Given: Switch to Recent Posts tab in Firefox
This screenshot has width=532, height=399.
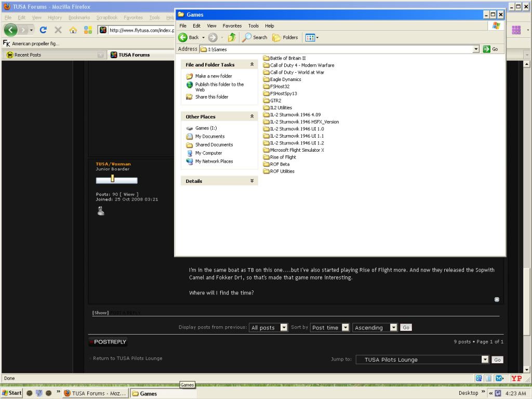Looking at the screenshot, I should [54, 55].
